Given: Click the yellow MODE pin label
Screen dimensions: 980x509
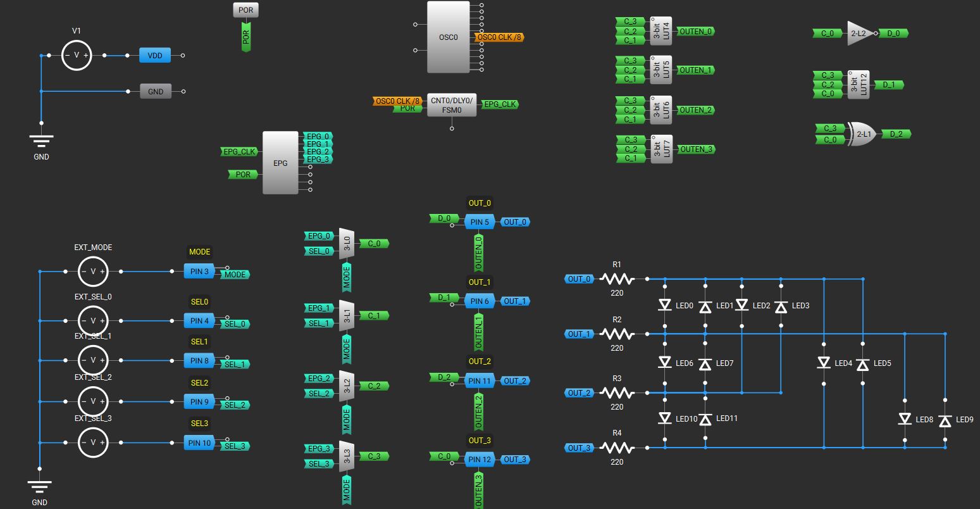Looking at the screenshot, I should (x=200, y=252).
